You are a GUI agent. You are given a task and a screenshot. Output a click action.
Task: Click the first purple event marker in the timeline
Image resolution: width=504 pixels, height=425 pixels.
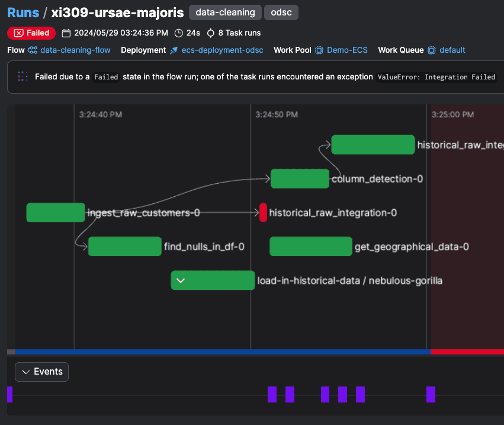pyautogui.click(x=9, y=394)
